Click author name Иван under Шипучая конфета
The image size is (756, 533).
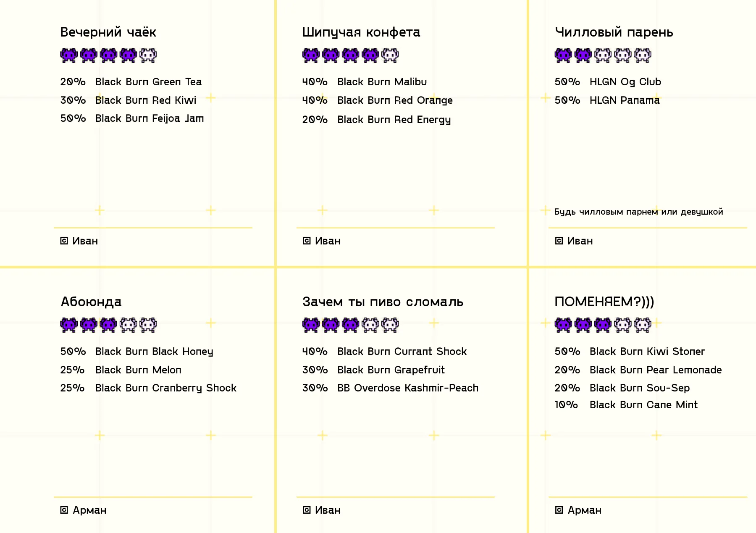328,241
